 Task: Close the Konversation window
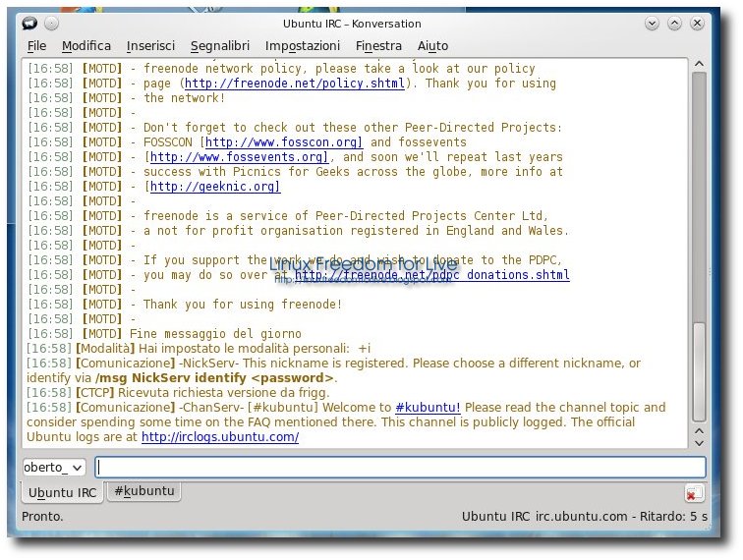697,24
